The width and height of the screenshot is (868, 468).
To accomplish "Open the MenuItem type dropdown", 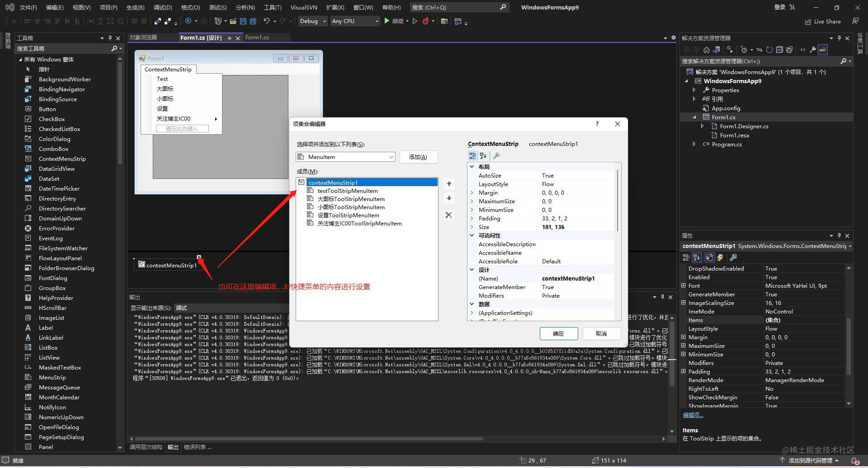I will coord(391,157).
